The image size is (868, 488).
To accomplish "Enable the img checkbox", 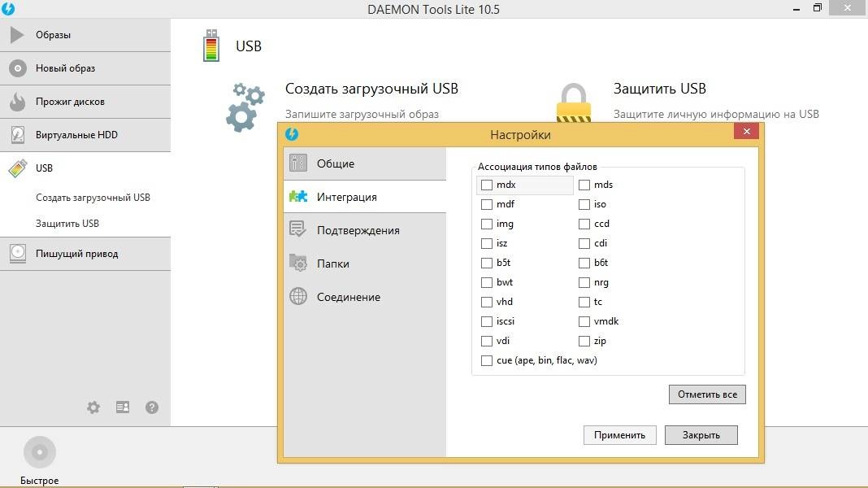I will [x=487, y=224].
